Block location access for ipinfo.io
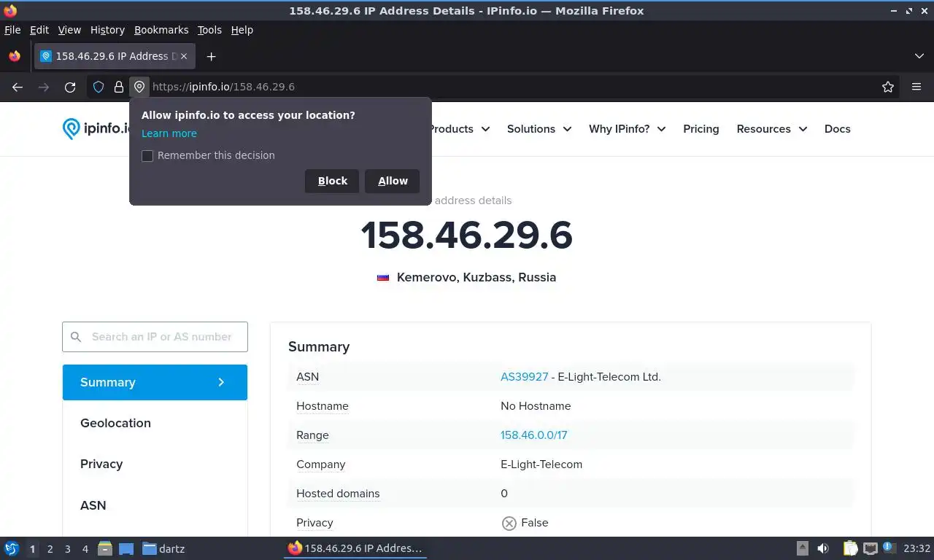The image size is (934, 560). 332,181
